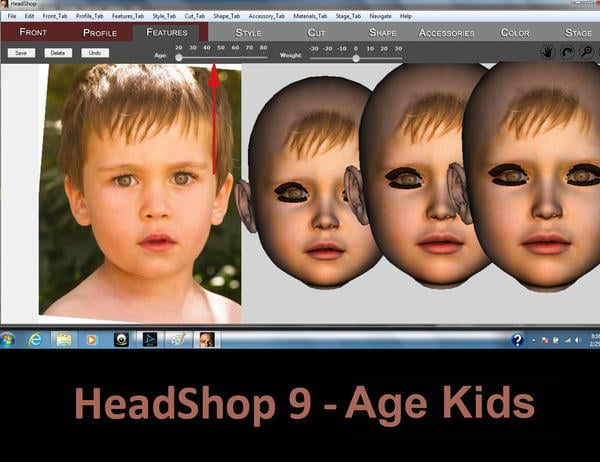Image resolution: width=600 pixels, height=462 pixels.
Task: Switch to the Profile tab
Action: click(x=100, y=33)
